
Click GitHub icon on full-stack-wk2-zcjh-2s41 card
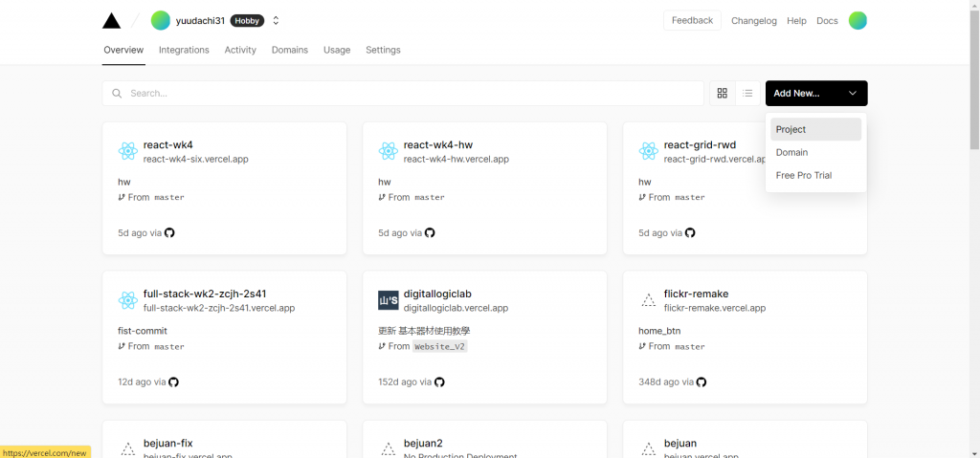(174, 382)
